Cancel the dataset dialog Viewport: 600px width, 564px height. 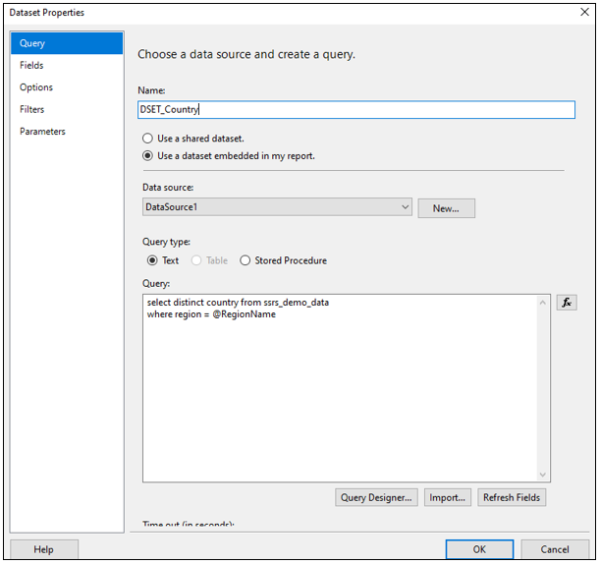[554, 549]
